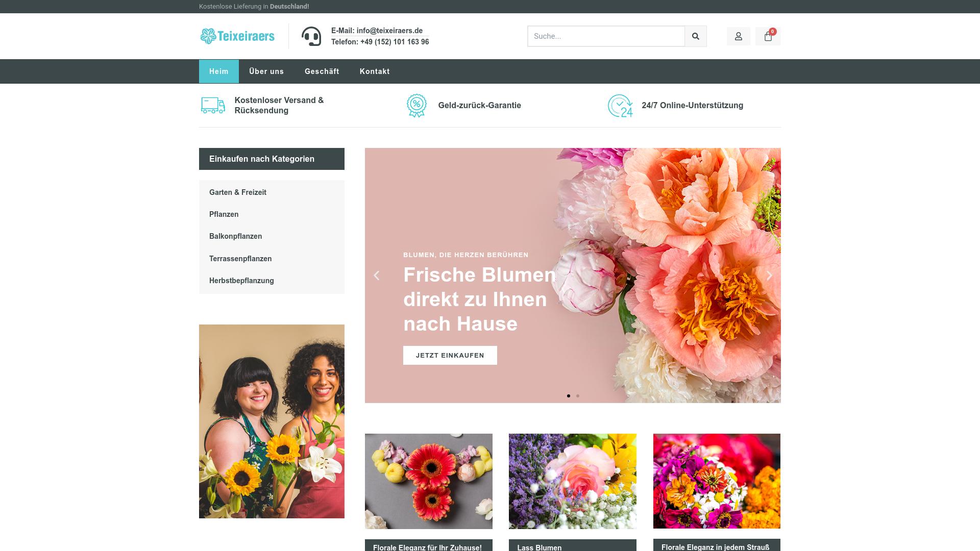980x551 pixels.
Task: Open the Geschäft menu item
Action: click(322, 71)
